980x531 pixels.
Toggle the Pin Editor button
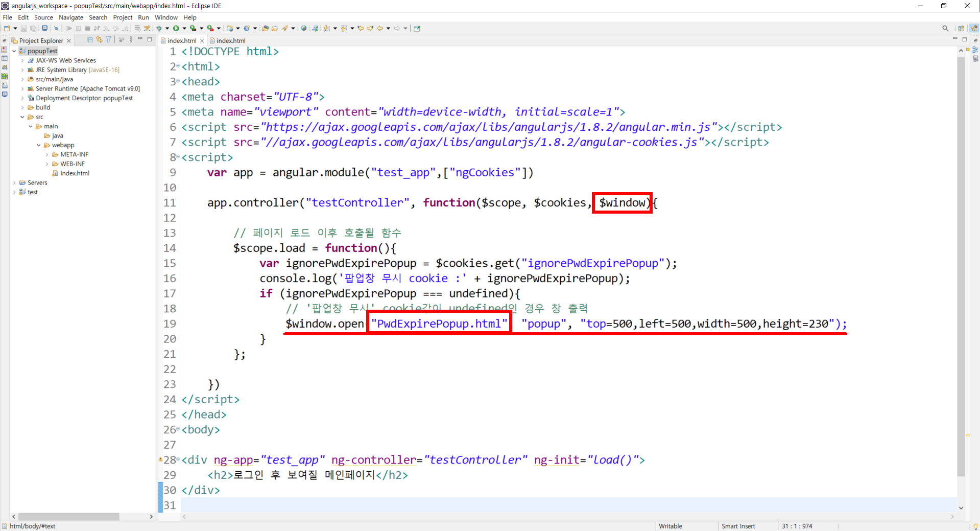(417, 28)
